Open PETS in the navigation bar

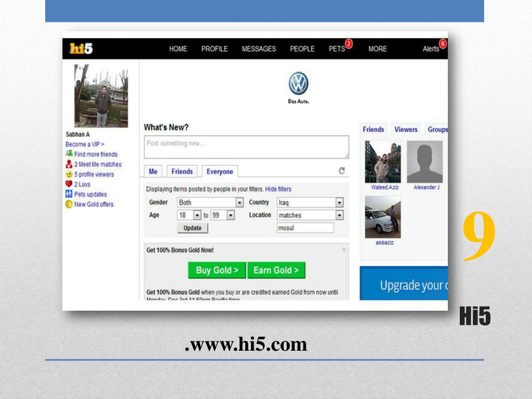[337, 49]
